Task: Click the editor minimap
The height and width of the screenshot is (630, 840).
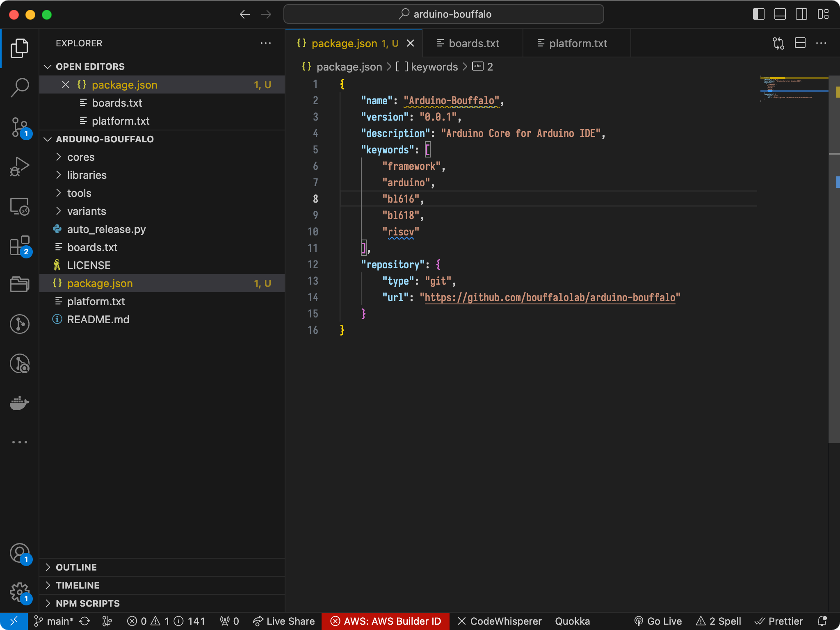Action: pos(794,88)
